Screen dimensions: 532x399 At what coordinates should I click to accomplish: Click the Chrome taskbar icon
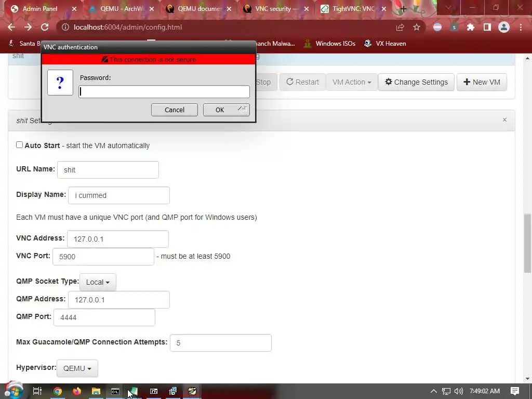pos(58,391)
